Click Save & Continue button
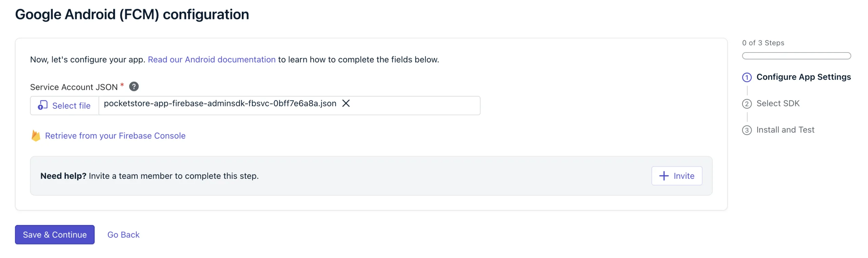Screen dimensions: 868x258 click(55, 234)
